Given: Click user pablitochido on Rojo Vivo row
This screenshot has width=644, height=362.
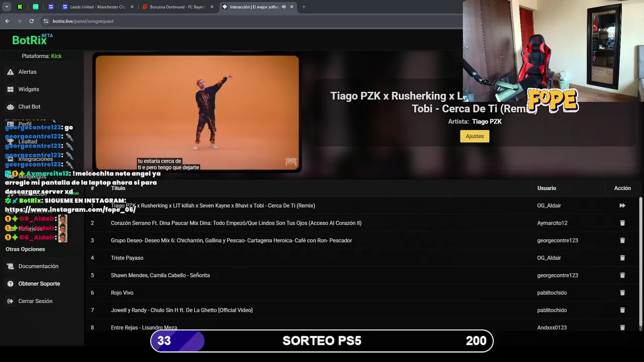Looking at the screenshot, I should click(x=552, y=293).
